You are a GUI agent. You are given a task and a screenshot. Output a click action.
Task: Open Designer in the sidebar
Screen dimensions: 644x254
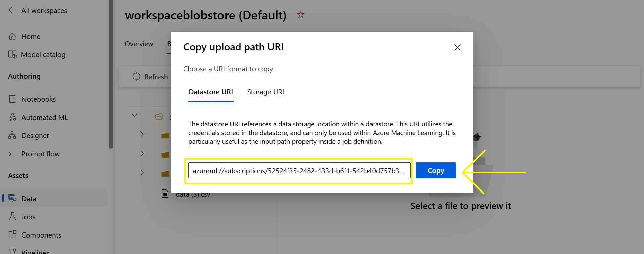35,135
